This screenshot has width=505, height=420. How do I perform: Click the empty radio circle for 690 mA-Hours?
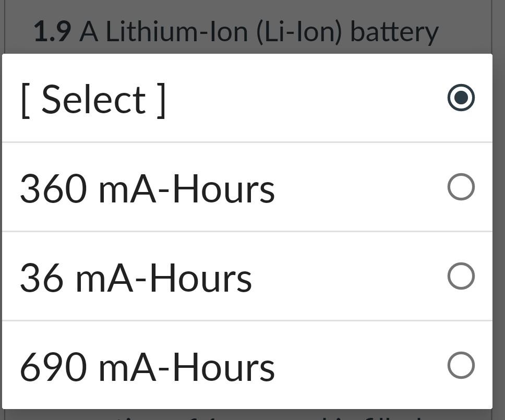pyautogui.click(x=462, y=366)
